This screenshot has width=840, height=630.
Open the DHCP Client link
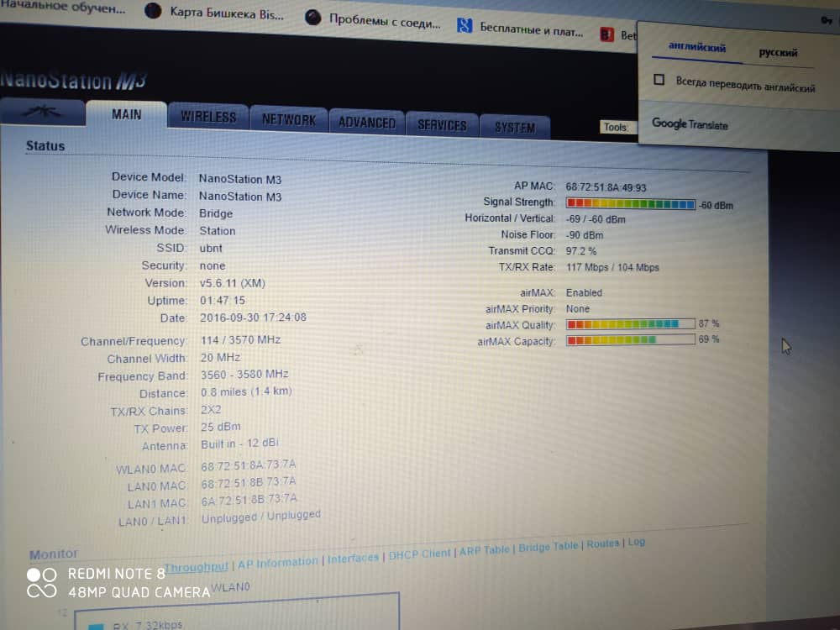point(419,554)
